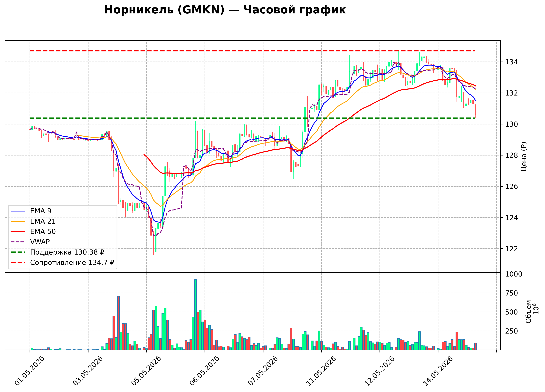Click the green dashed support legend sample
The height and width of the screenshot is (392, 545).
[18, 252]
